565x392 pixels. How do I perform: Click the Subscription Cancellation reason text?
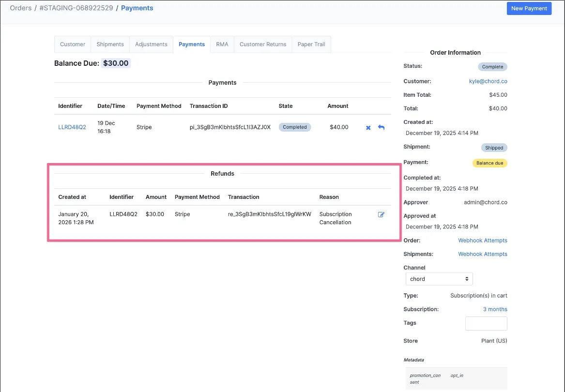(336, 218)
